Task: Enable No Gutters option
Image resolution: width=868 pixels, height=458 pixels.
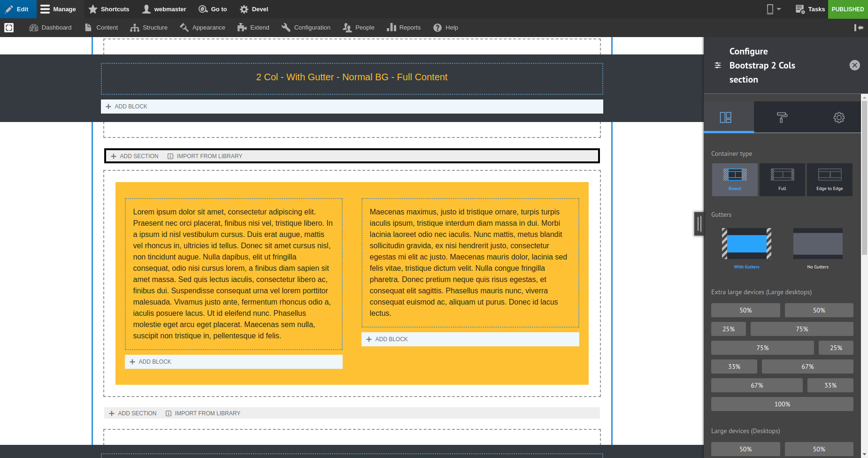Action: click(817, 244)
